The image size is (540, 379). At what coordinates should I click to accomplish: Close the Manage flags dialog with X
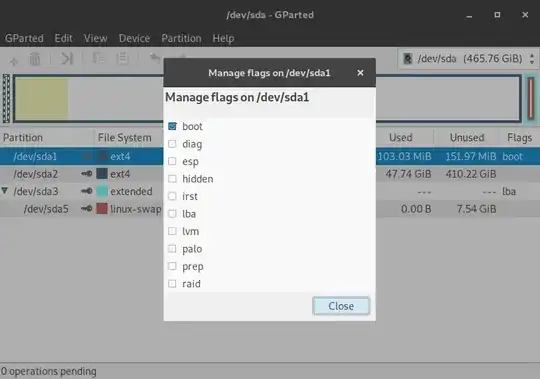[360, 73]
